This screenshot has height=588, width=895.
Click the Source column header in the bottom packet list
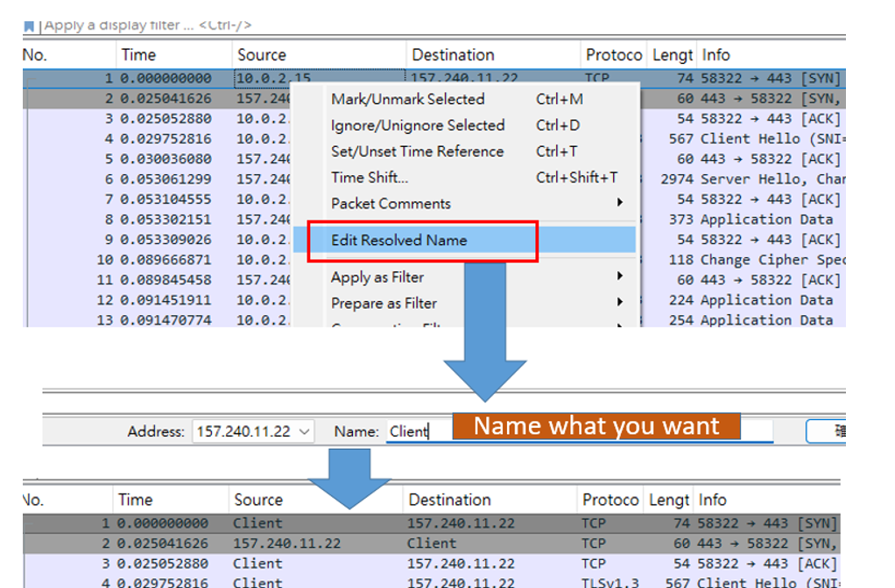(x=257, y=500)
